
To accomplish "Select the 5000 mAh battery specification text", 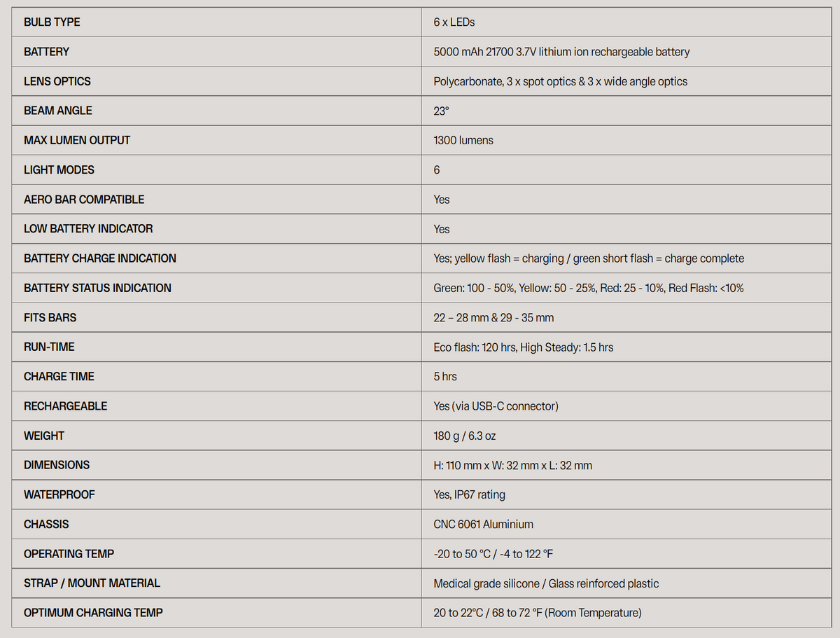I will (x=561, y=52).
